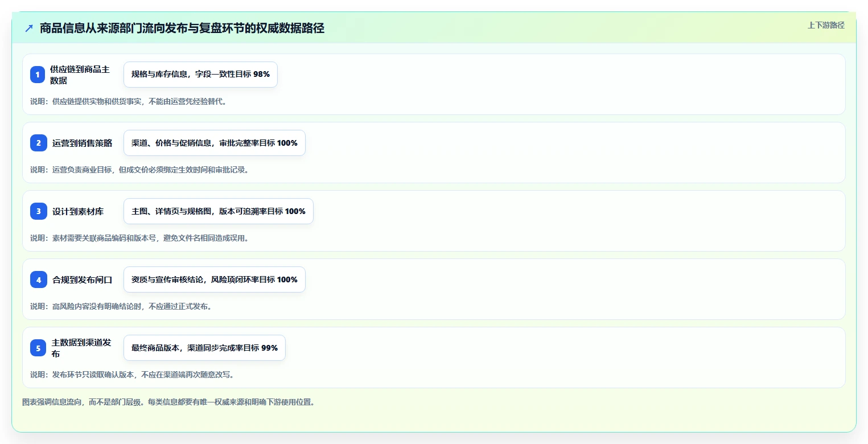Click the note about 素材需要关联商品编码

click(139, 238)
